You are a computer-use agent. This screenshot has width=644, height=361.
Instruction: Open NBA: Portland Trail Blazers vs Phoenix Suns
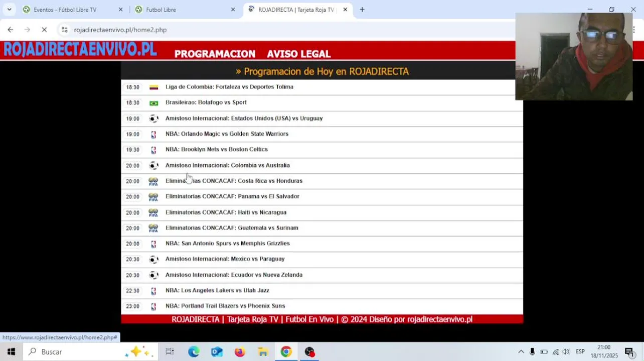point(225,306)
